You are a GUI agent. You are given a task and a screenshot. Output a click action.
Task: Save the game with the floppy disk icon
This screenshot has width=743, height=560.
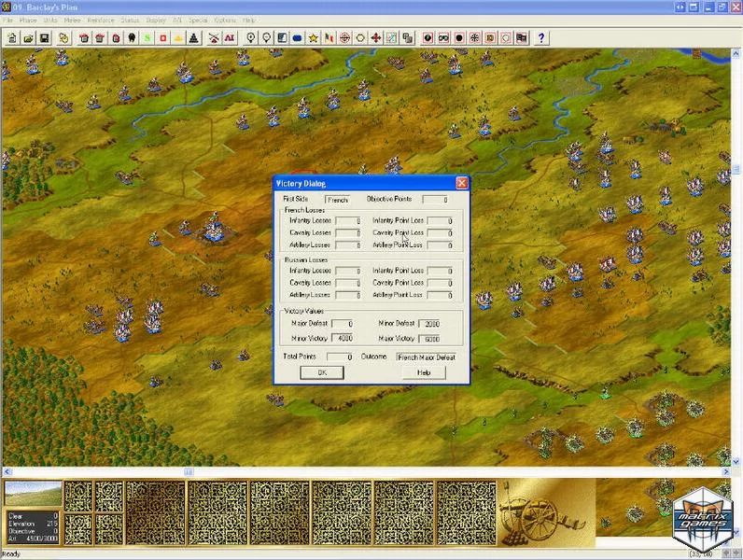[45, 38]
